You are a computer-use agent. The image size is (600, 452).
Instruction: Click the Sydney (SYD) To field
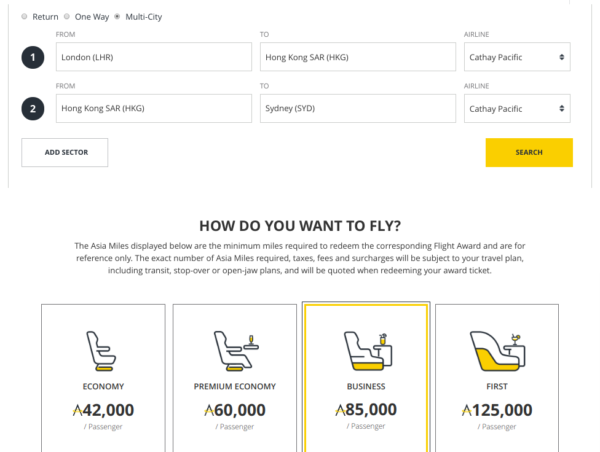357,109
